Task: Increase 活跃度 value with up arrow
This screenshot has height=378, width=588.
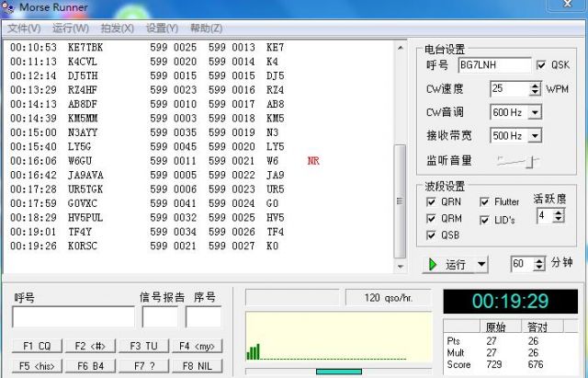Action: point(559,212)
